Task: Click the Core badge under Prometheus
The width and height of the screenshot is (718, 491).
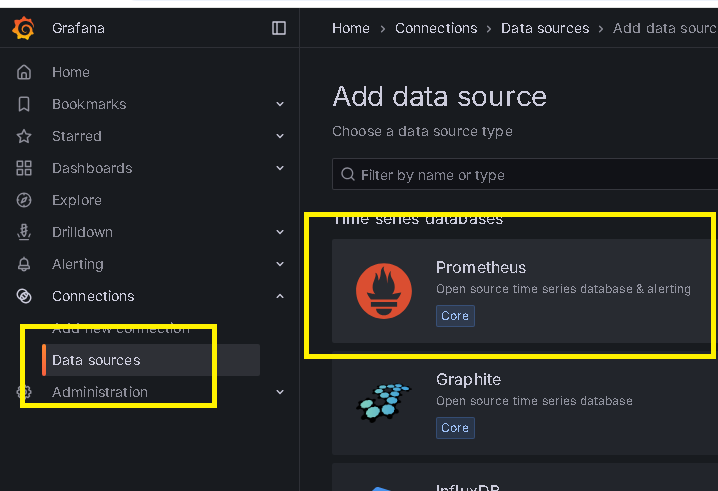Action: click(455, 316)
